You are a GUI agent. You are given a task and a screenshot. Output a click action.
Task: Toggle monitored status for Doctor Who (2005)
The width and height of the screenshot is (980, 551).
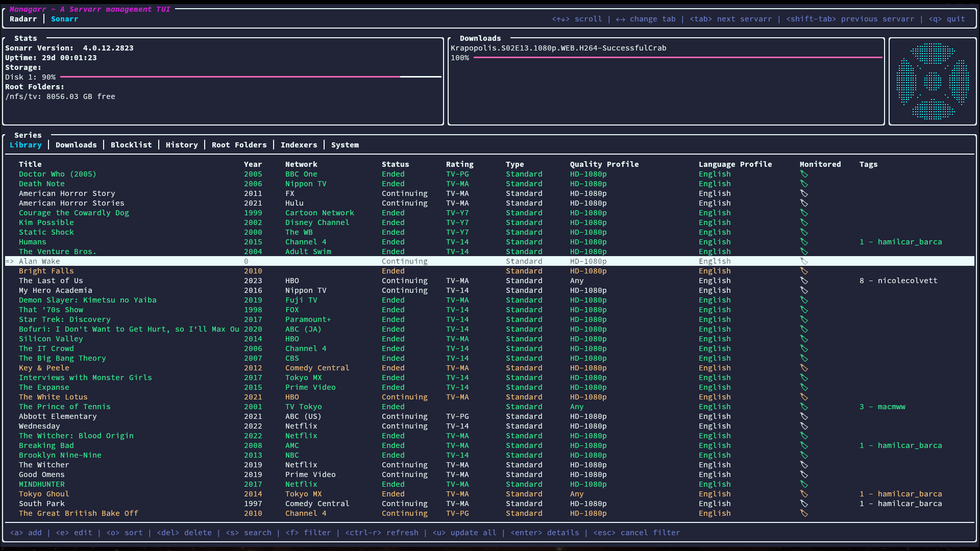coord(804,174)
